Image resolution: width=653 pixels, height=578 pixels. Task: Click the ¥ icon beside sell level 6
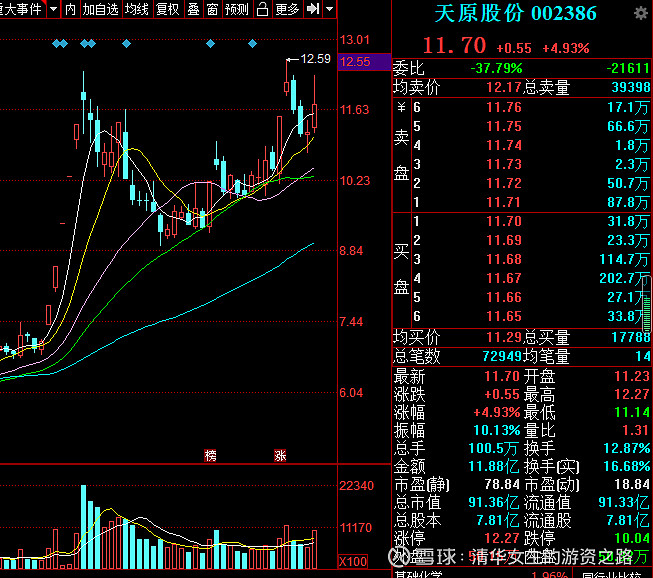coord(401,107)
